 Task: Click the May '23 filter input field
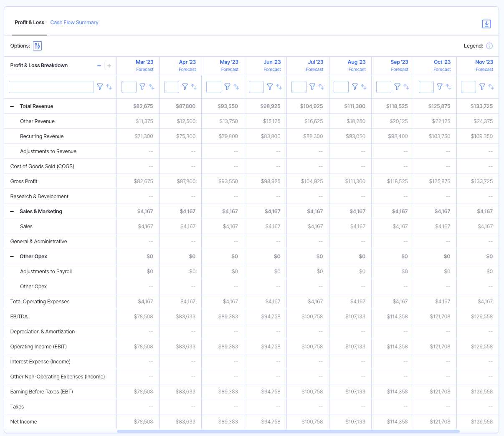pyautogui.click(x=214, y=87)
